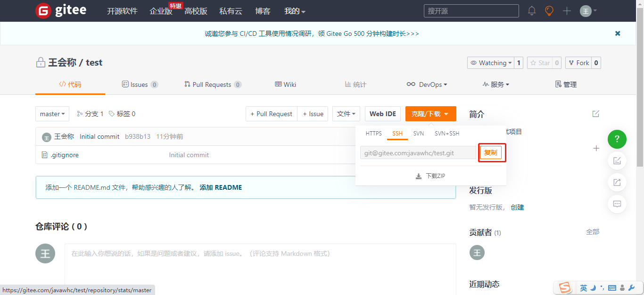Screen dimensions: 644x295
Task: Click the Fork button
Action: (578, 63)
